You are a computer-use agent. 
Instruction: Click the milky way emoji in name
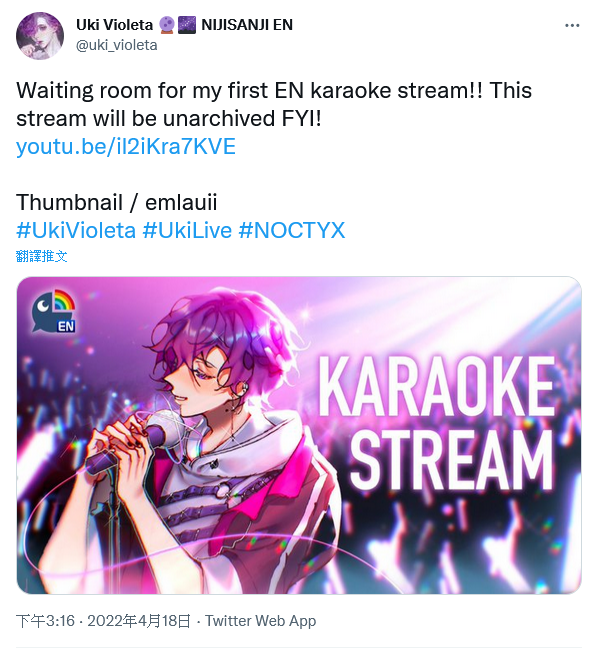click(187, 25)
